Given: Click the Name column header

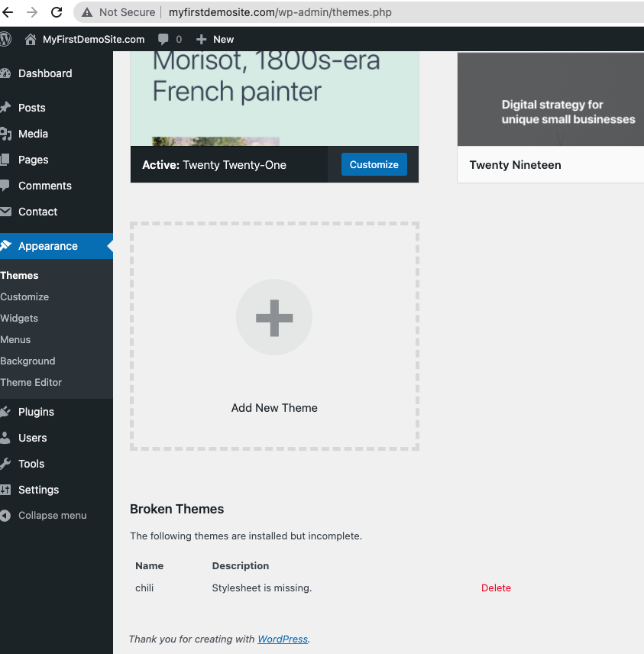Looking at the screenshot, I should [149, 565].
